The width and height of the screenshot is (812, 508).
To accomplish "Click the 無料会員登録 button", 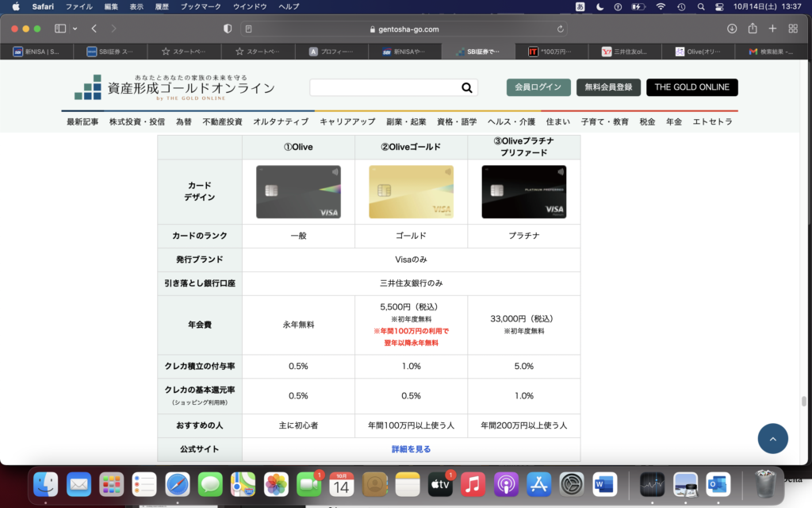I will click(x=608, y=87).
